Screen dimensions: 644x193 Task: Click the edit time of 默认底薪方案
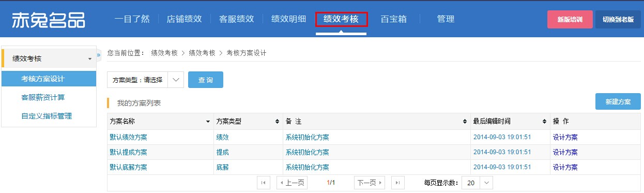tap(502, 167)
